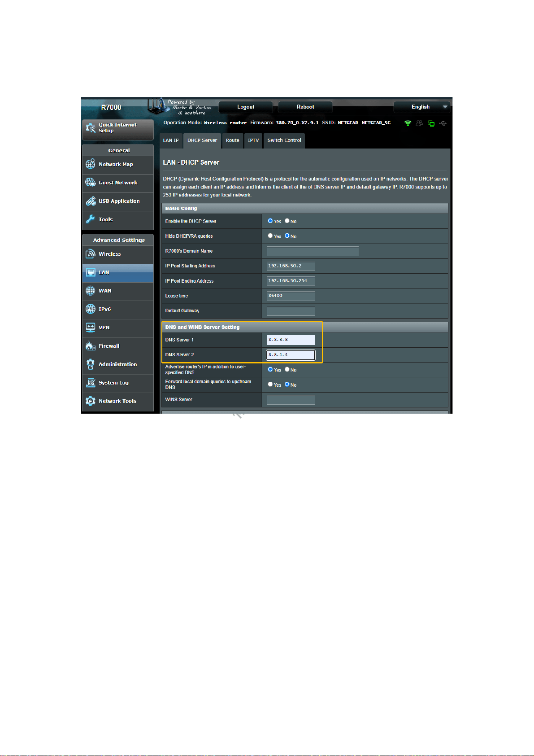
Task: Open the WAN settings page
Action: pos(117,291)
